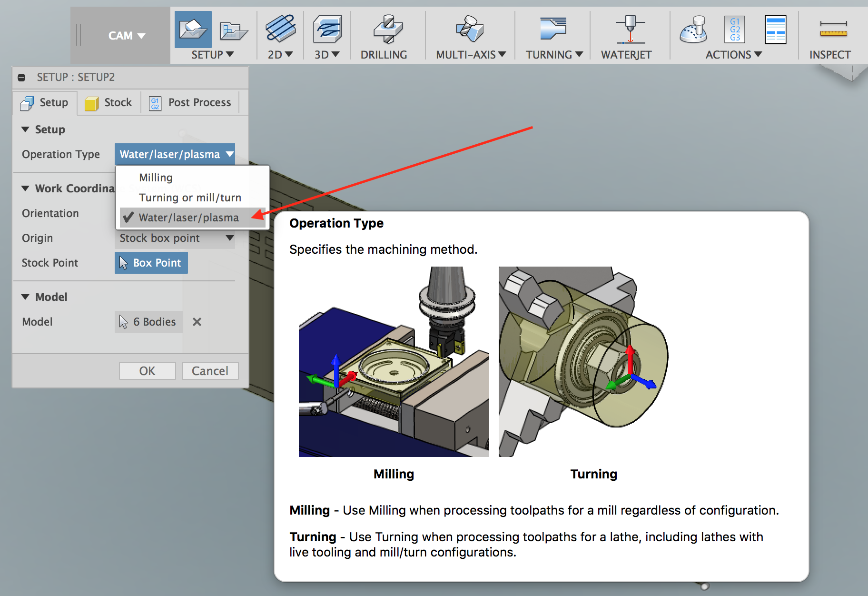Click the New Folder icon beside Setup
This screenshot has height=596, width=868.
[x=233, y=31]
